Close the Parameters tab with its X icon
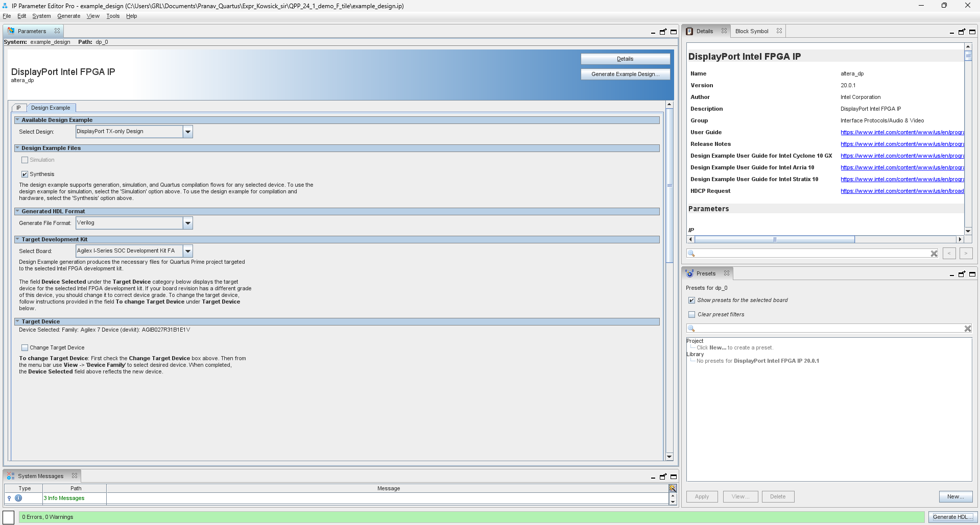The image size is (980, 525). coord(57,31)
